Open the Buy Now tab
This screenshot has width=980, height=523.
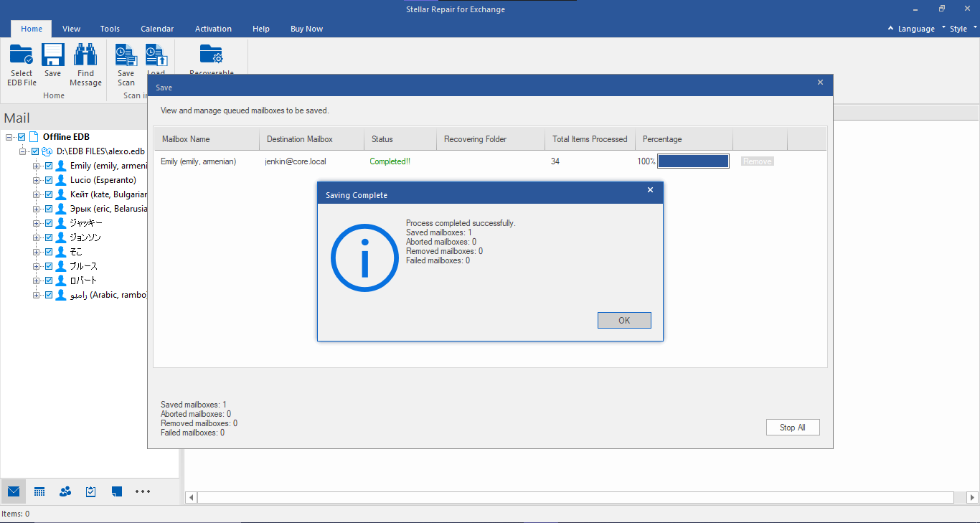coord(306,29)
